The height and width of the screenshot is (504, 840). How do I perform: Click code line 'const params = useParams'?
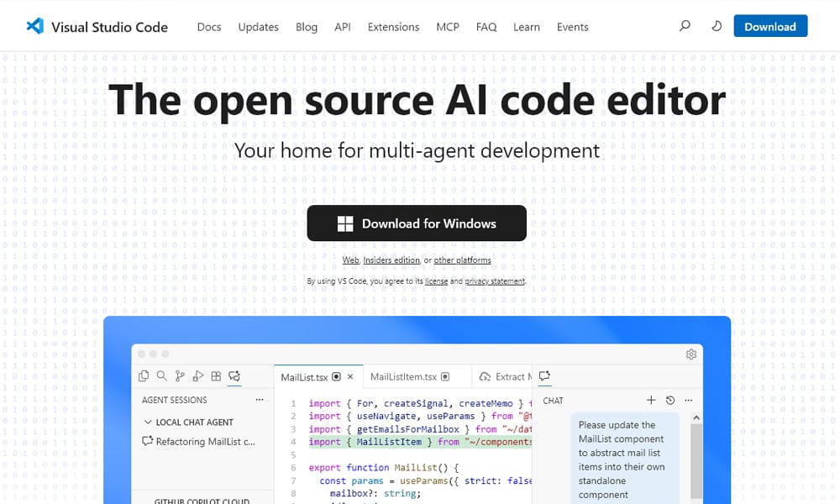coord(425,481)
